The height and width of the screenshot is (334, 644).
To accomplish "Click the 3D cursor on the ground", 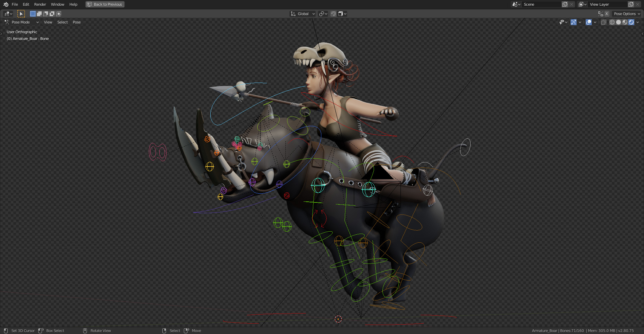I will (x=338, y=319).
